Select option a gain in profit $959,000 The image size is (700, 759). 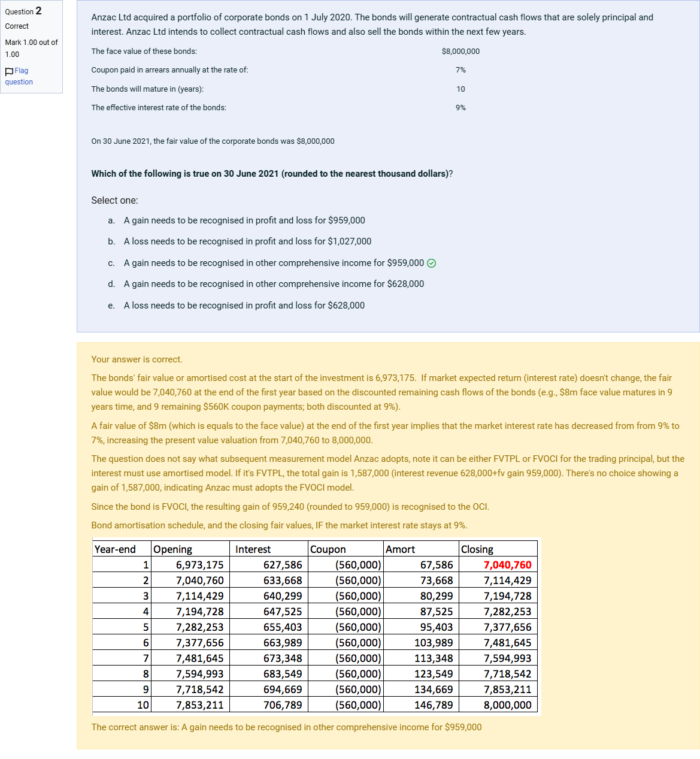click(x=244, y=220)
